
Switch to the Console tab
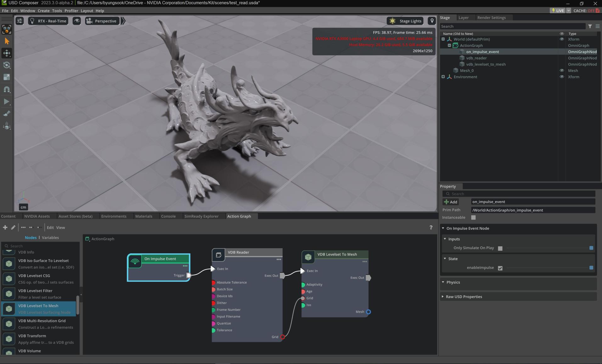(x=168, y=216)
